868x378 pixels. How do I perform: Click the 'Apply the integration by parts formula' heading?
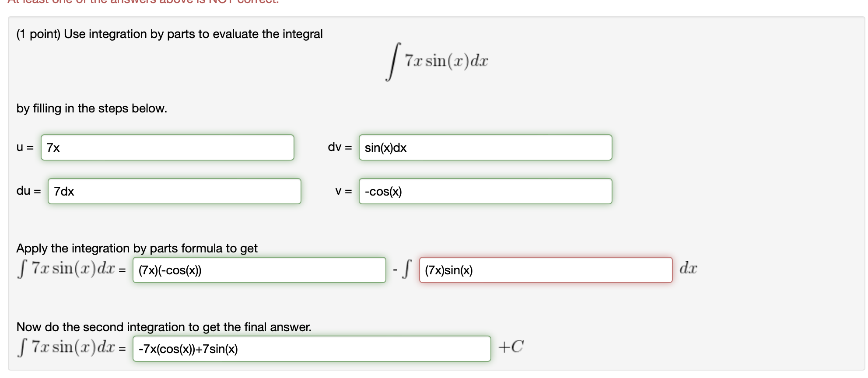coord(137,248)
